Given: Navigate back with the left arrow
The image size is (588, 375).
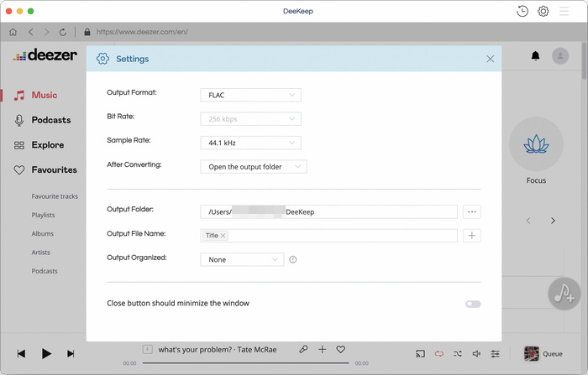Looking at the screenshot, I should click(31, 32).
